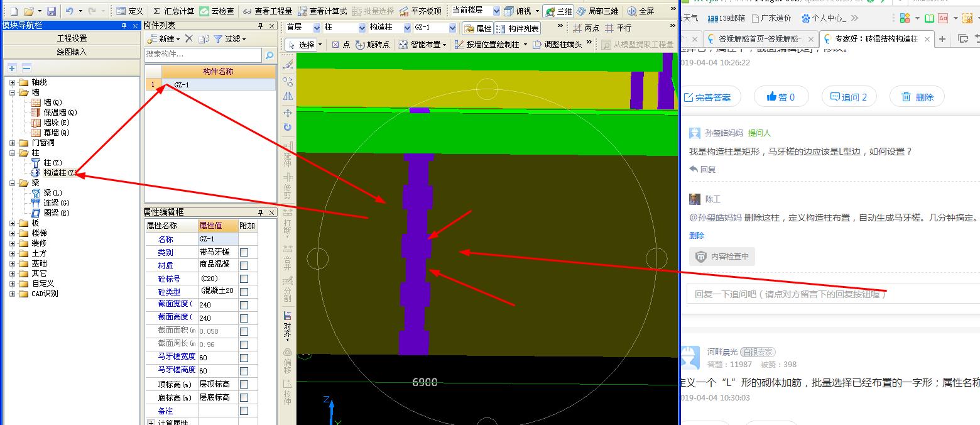The width and height of the screenshot is (980, 425).
Task: Click the 完善答案 button in browser
Action: [x=707, y=97]
